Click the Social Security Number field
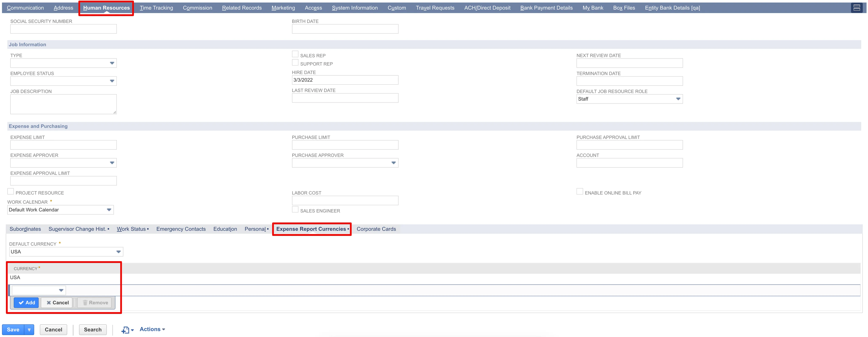The height and width of the screenshot is (337, 868). point(63,29)
